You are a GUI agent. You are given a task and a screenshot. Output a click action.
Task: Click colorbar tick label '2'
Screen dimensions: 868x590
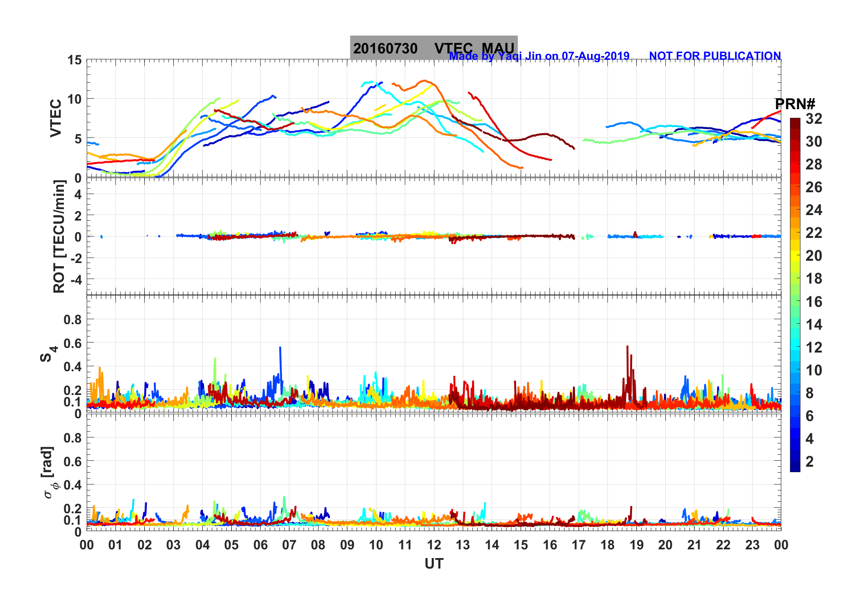pyautogui.click(x=810, y=461)
